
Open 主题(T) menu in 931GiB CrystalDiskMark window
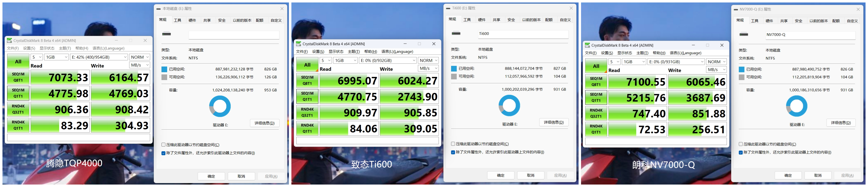[642, 53]
